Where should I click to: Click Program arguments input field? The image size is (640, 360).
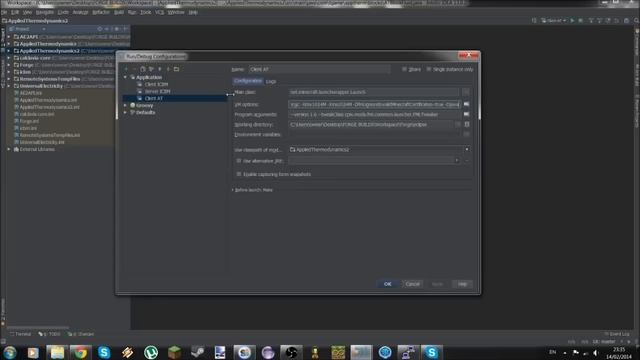click(x=375, y=115)
